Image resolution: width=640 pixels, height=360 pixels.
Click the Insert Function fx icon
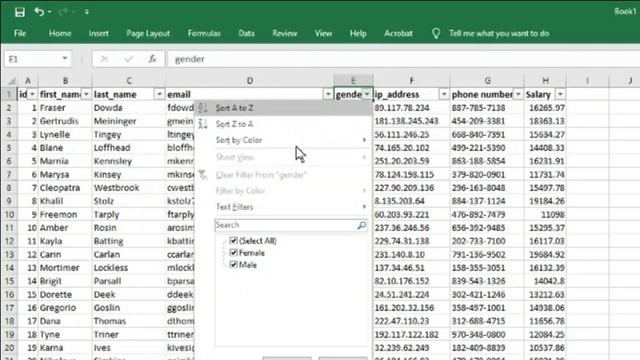(x=152, y=59)
